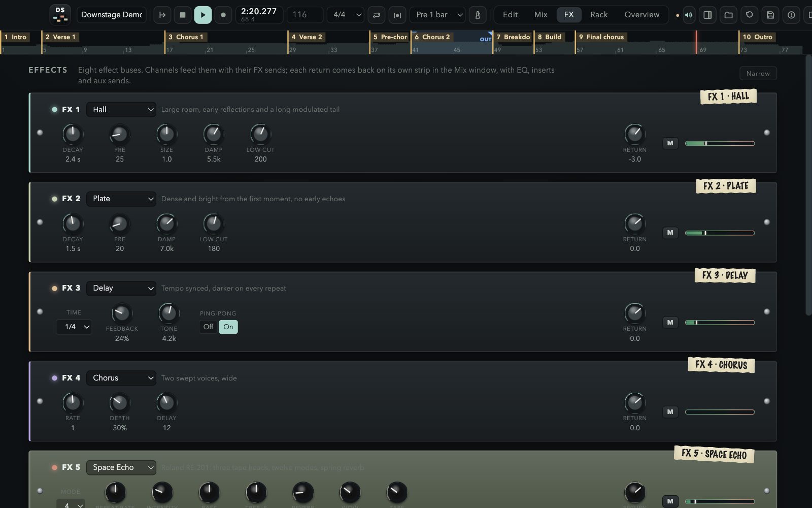The width and height of the screenshot is (812, 508).
Task: Mute the FX 3 Delay return
Action: (670, 323)
